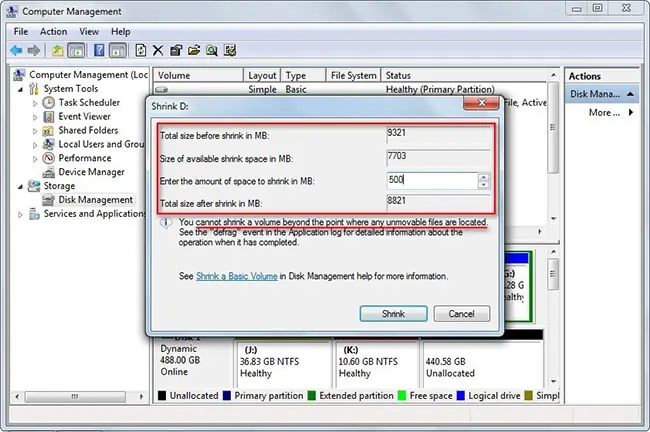
Task: Click the checklist settings toolbar icon
Action: click(230, 51)
